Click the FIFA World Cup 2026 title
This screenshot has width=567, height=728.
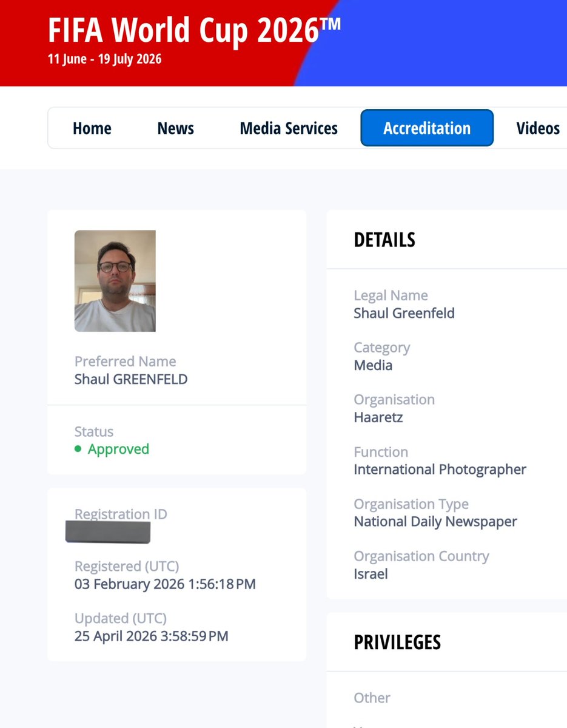point(194,30)
